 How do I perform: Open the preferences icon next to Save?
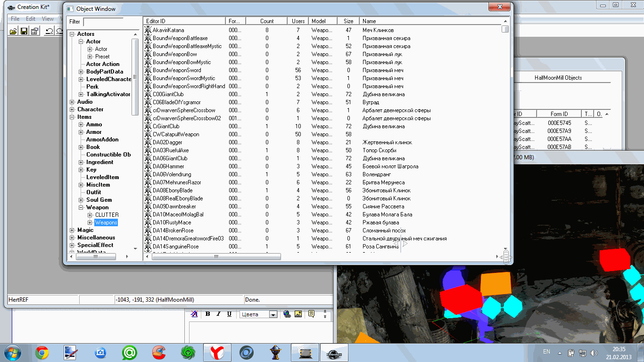pyautogui.click(x=34, y=31)
